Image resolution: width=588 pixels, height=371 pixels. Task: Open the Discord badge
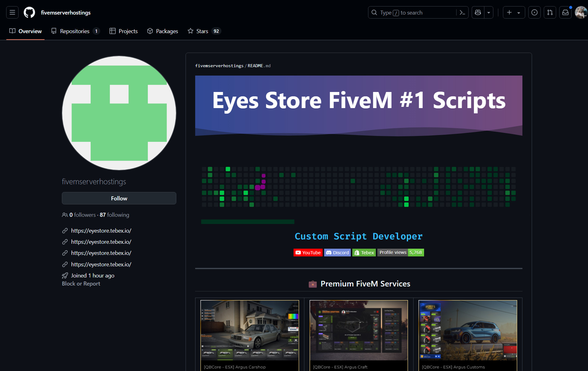(x=337, y=252)
